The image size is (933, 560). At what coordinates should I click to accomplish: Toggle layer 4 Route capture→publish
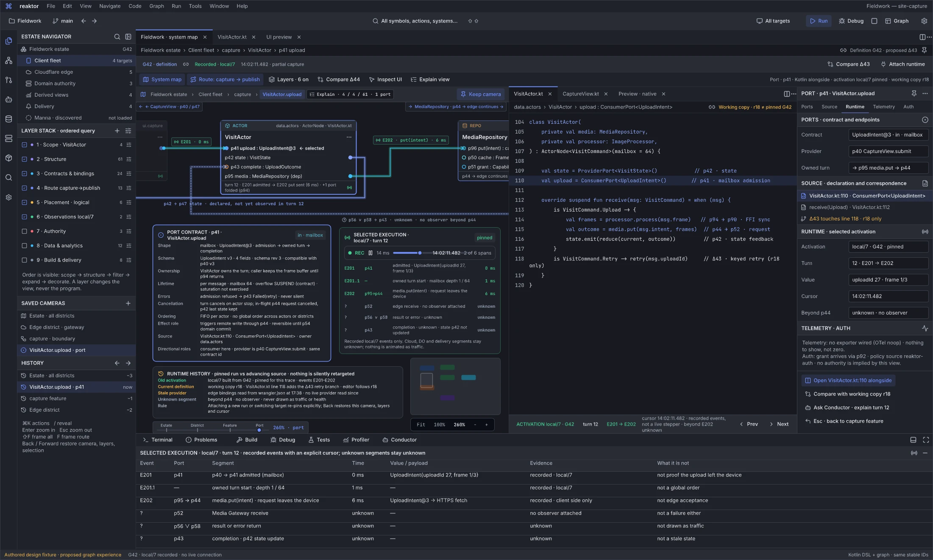click(x=24, y=188)
